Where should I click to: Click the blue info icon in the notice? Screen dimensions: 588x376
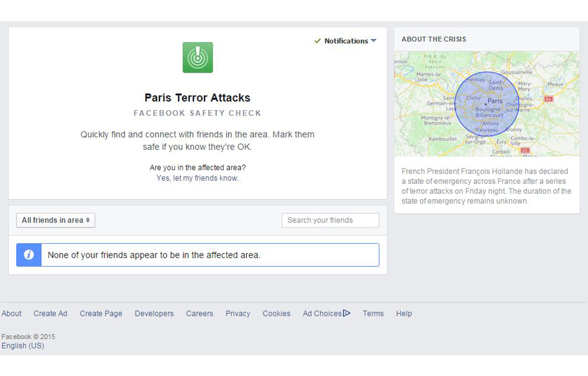29,255
